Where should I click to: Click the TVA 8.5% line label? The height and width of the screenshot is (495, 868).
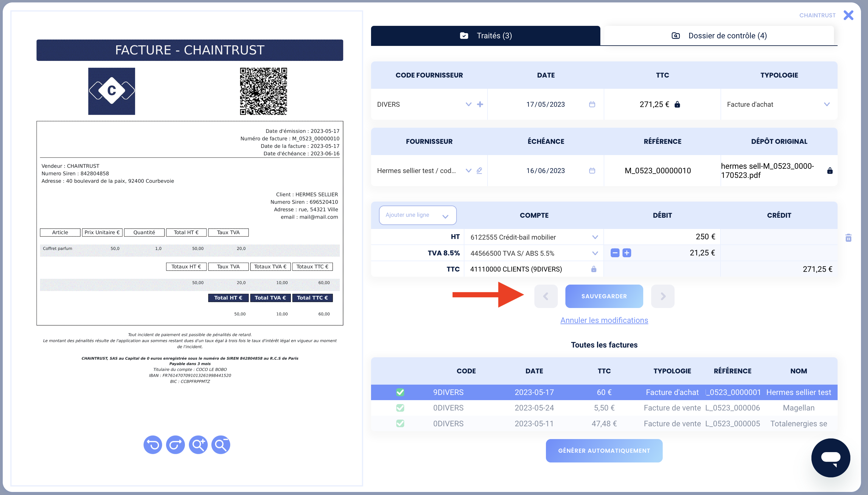(x=443, y=253)
